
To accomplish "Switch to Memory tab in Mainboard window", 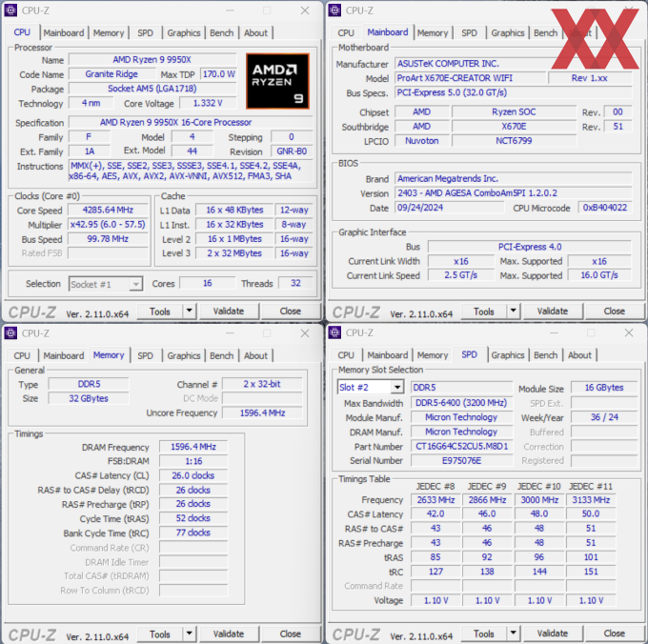I will pyautogui.click(x=433, y=33).
